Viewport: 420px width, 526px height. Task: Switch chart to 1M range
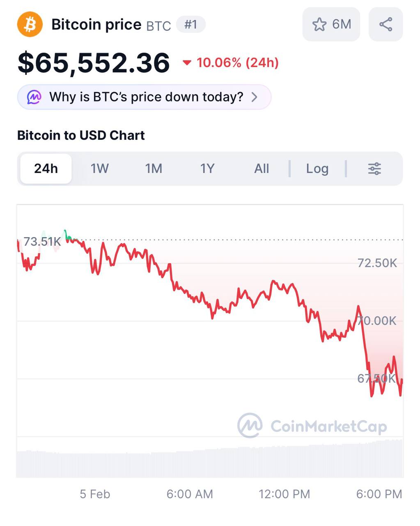[x=154, y=168]
